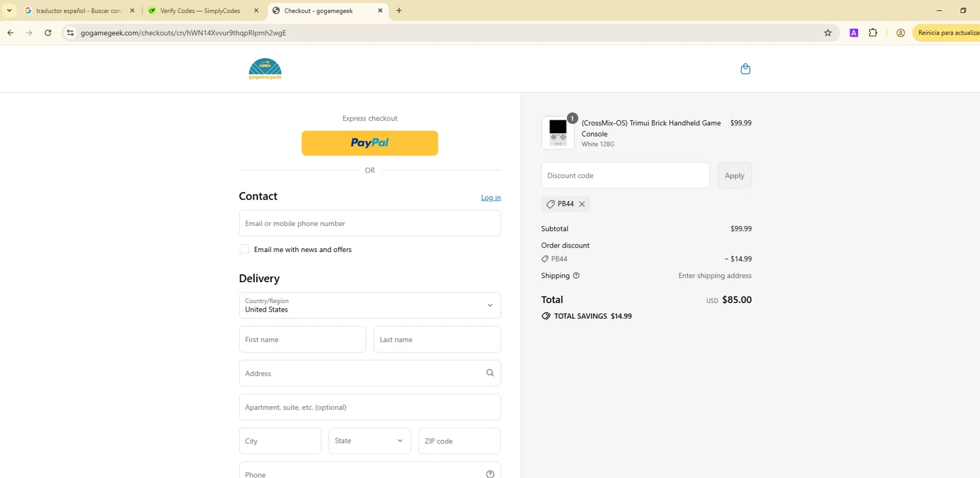Go back with the browser back arrow
980x478 pixels.
click(10, 33)
